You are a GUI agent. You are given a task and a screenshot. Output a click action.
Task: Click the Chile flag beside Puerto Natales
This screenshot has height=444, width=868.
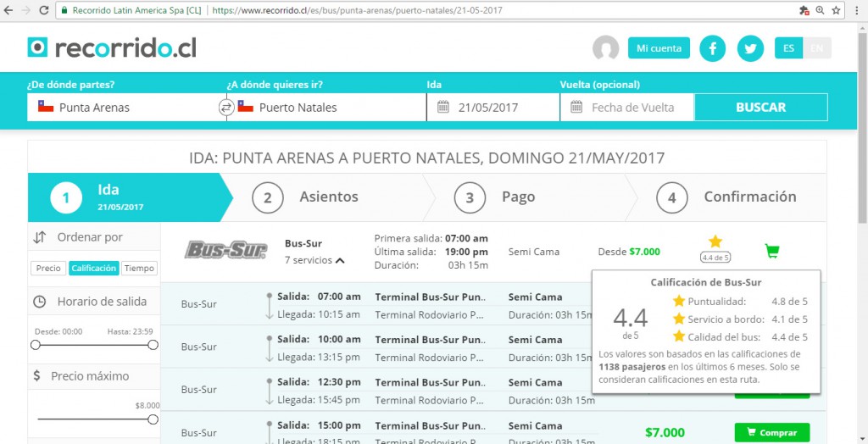tap(245, 106)
